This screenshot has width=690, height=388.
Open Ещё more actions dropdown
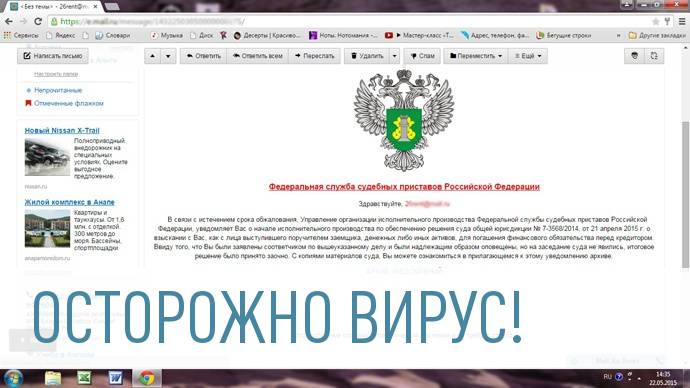tap(528, 56)
